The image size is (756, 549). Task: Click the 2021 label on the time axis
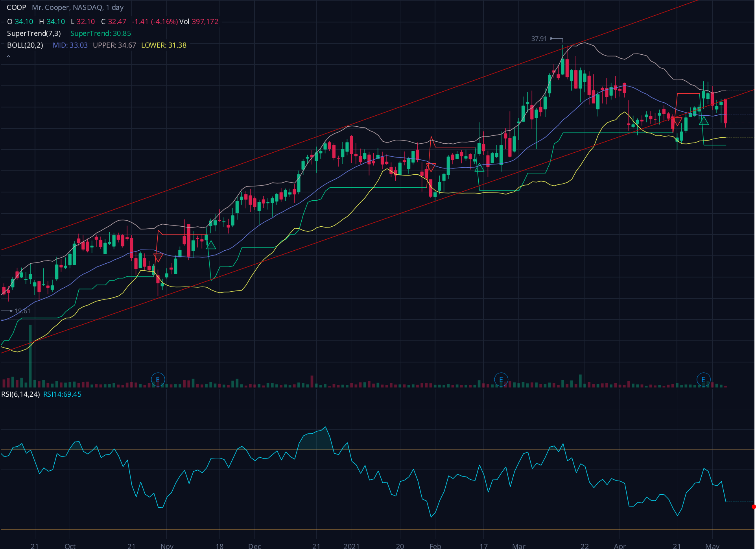[x=351, y=545]
